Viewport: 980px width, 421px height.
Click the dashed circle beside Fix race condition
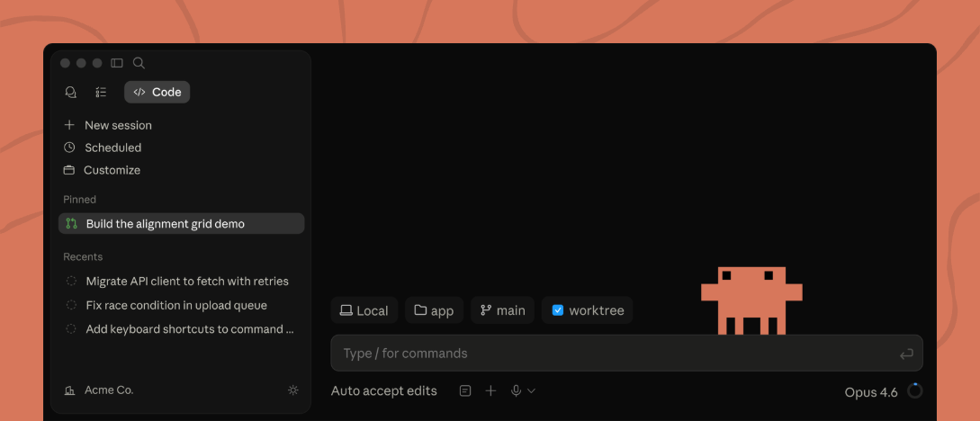(71, 306)
